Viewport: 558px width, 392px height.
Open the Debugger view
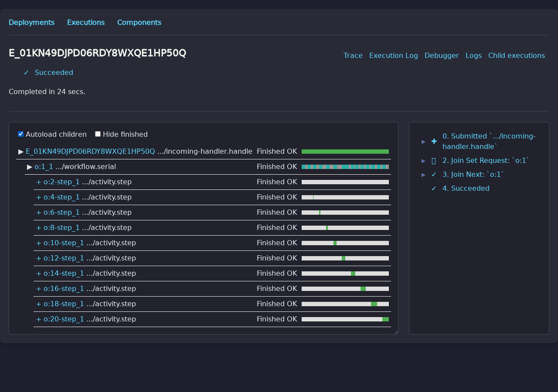tap(442, 55)
